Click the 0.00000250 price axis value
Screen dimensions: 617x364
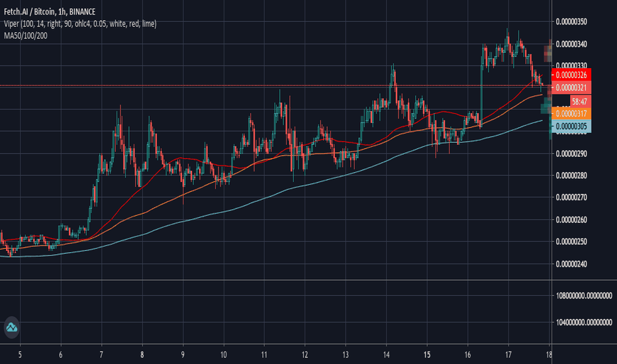[x=571, y=242]
